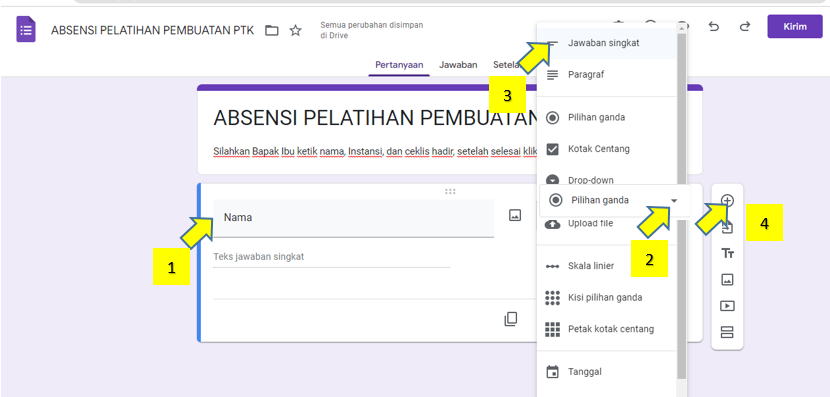The width and height of the screenshot is (830, 397).
Task: Switch to the Jawaban tab
Action: coord(458,65)
